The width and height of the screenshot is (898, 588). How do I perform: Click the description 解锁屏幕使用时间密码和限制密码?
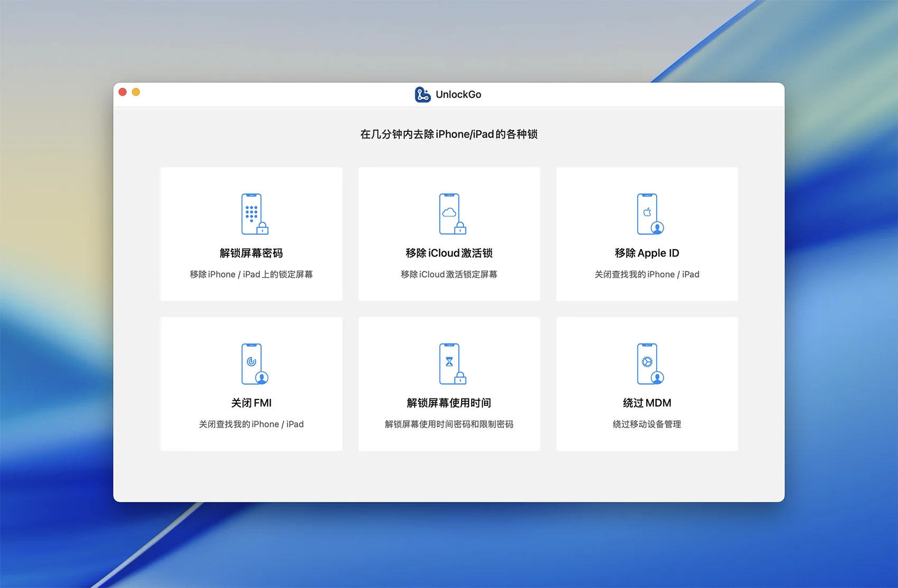coord(449,424)
